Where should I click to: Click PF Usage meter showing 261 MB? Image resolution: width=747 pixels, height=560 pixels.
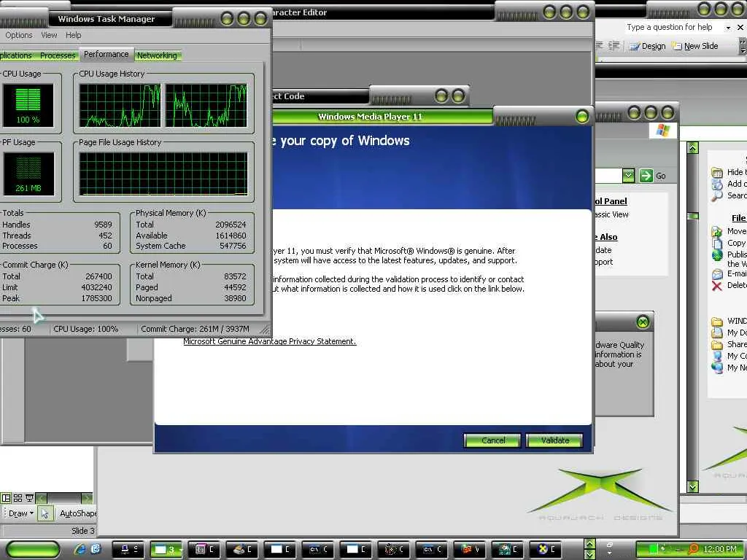pos(28,174)
